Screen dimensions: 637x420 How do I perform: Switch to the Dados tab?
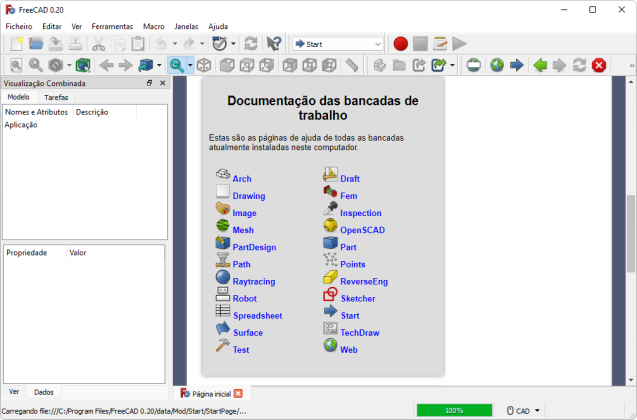(44, 392)
